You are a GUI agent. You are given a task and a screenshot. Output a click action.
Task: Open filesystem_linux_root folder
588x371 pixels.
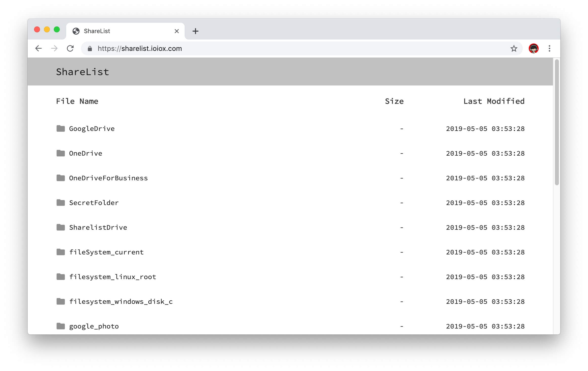pyautogui.click(x=113, y=277)
